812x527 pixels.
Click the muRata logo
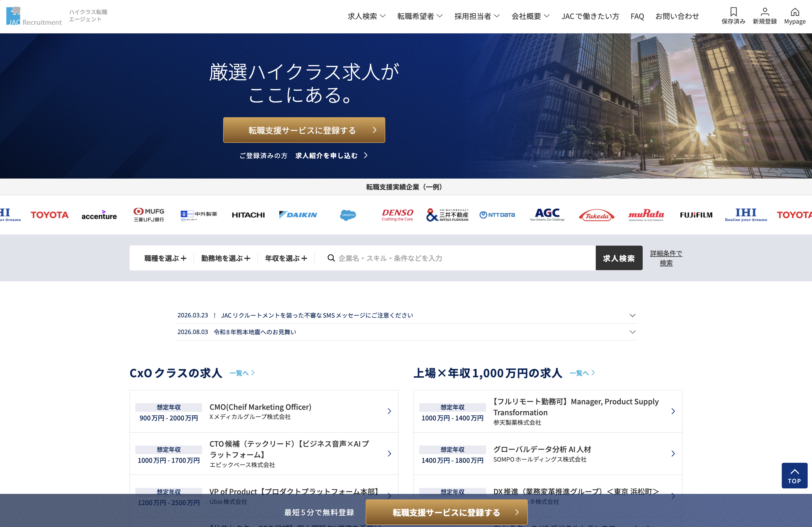(x=646, y=215)
